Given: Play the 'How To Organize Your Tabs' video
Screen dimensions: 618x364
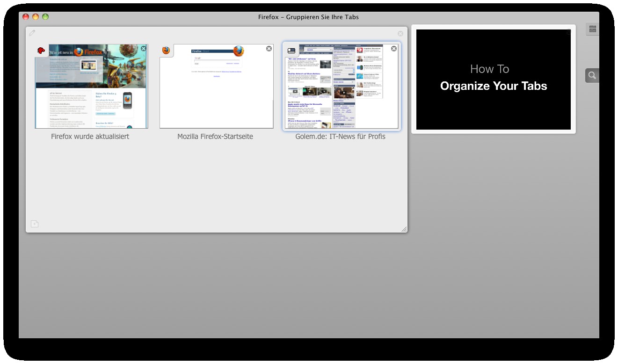Looking at the screenshot, I should 494,80.
